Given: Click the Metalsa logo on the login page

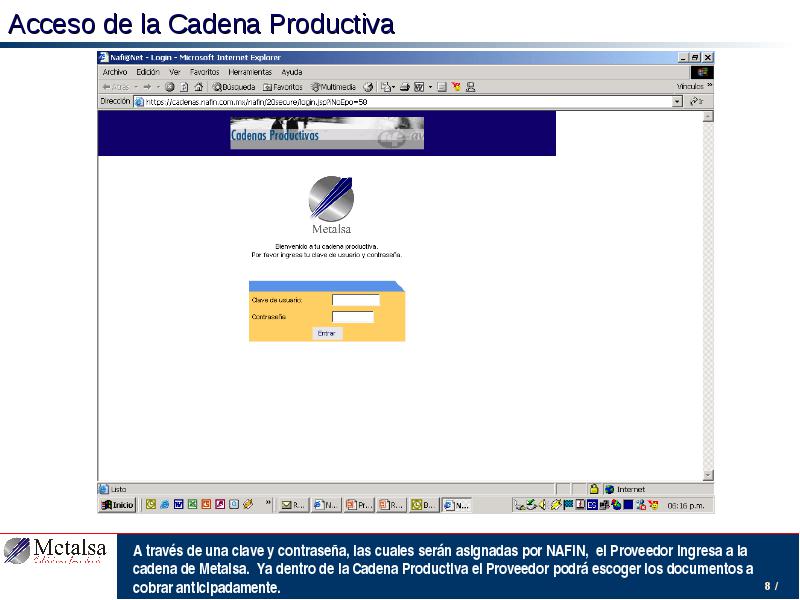Looking at the screenshot, I should point(331,205).
